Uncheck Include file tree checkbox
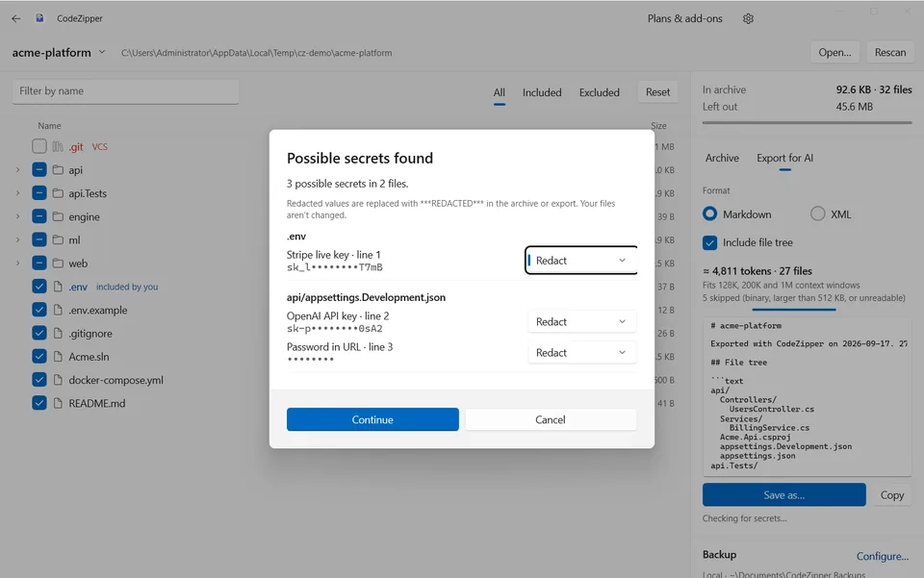924x578 pixels. pos(710,242)
